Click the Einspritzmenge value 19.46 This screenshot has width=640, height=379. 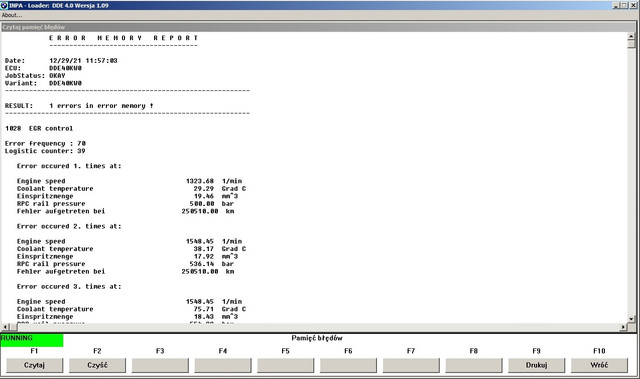(x=204, y=196)
